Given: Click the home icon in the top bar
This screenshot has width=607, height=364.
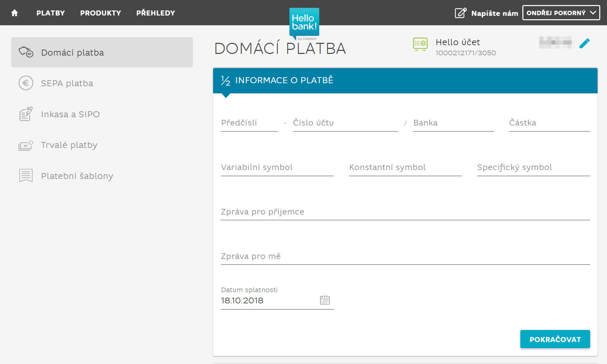Looking at the screenshot, I should click(14, 13).
